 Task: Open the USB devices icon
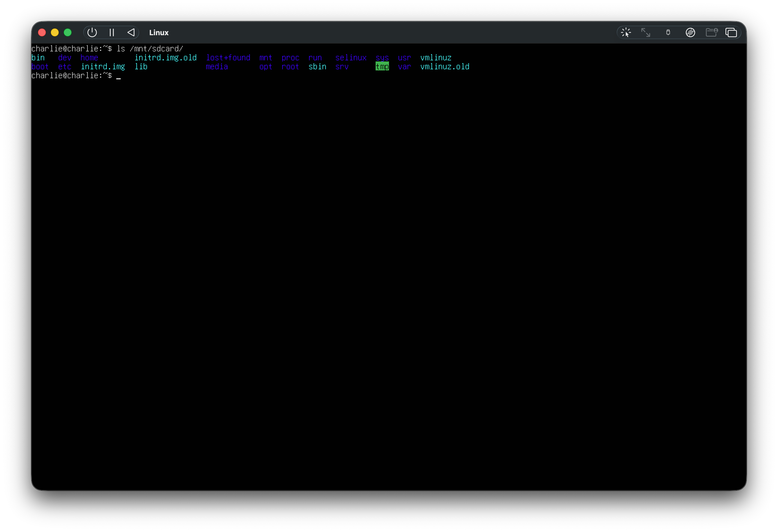[x=668, y=32]
